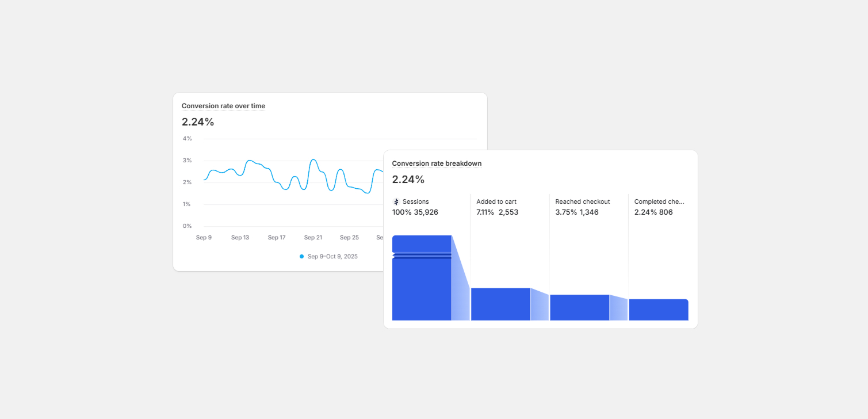Select the Completed checkout funnel bar
The width and height of the screenshot is (868, 419).
[658, 310]
